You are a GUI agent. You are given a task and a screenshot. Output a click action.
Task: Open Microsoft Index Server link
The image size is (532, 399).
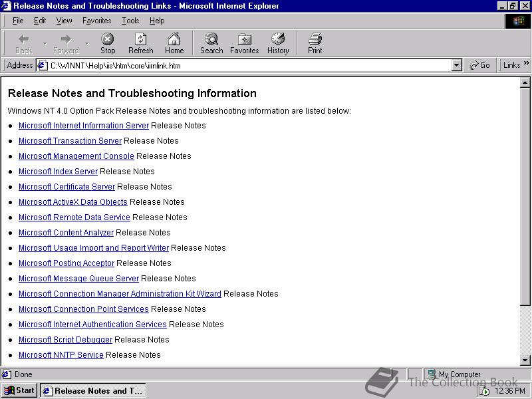click(x=58, y=172)
